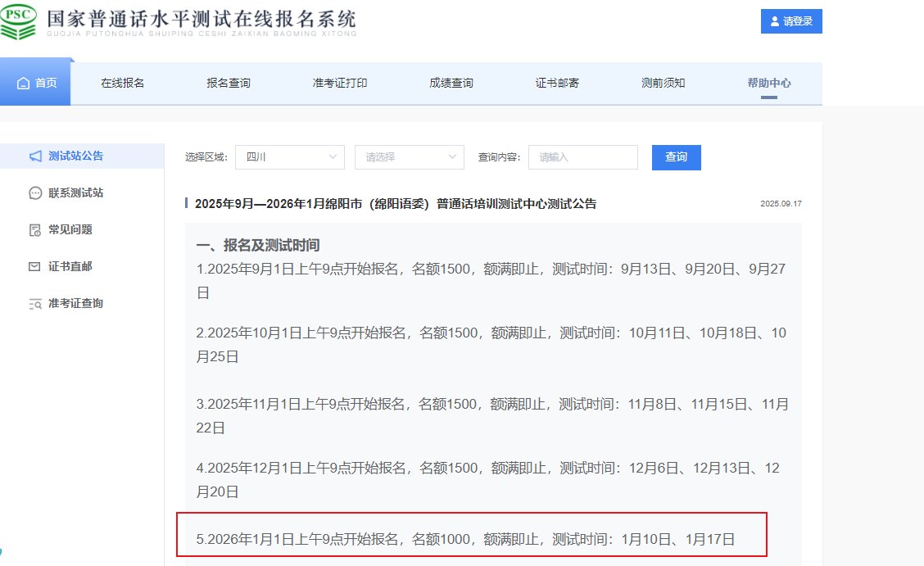This screenshot has width=924, height=566.
Task: Click the home icon beside 首页
Action: click(23, 83)
